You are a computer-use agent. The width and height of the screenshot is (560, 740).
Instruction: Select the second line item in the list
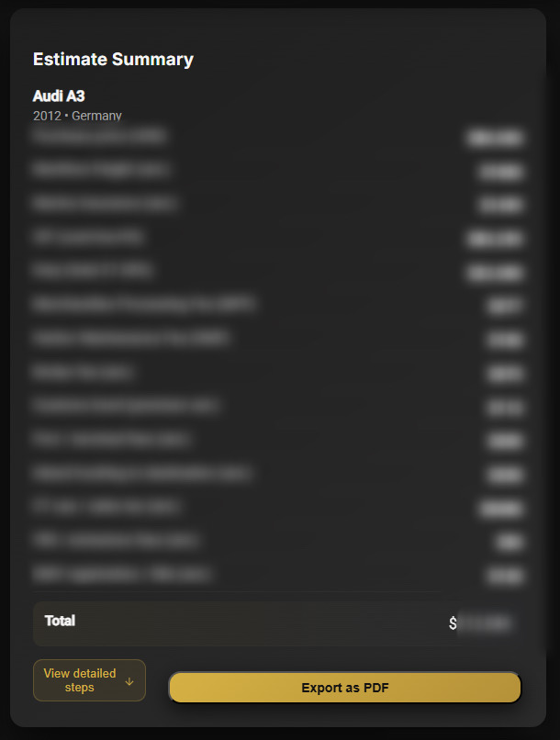101,170
